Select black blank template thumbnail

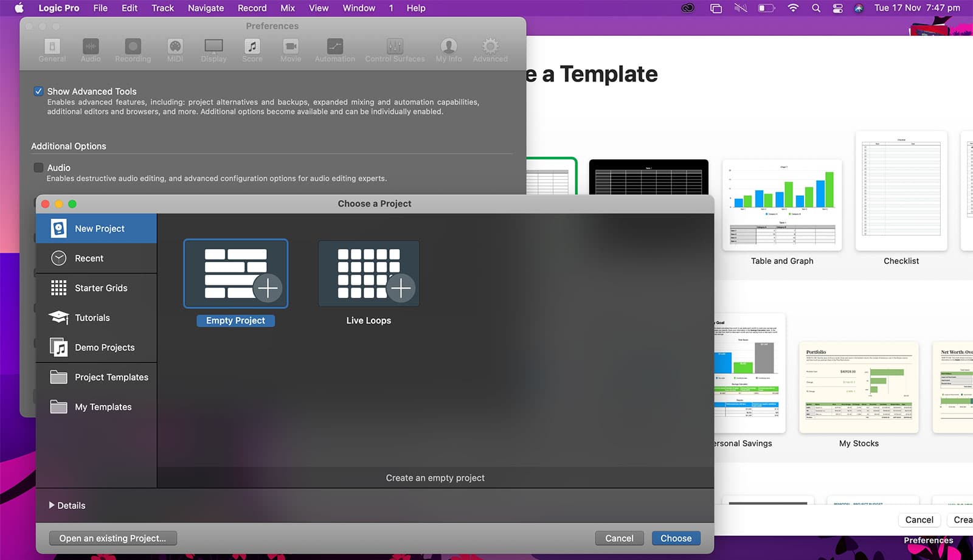[x=649, y=177]
